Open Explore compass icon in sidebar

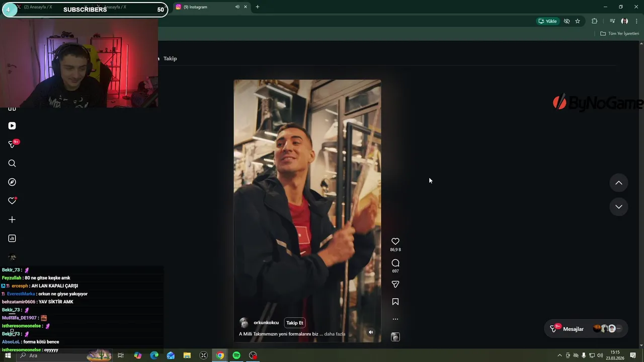pyautogui.click(x=12, y=182)
